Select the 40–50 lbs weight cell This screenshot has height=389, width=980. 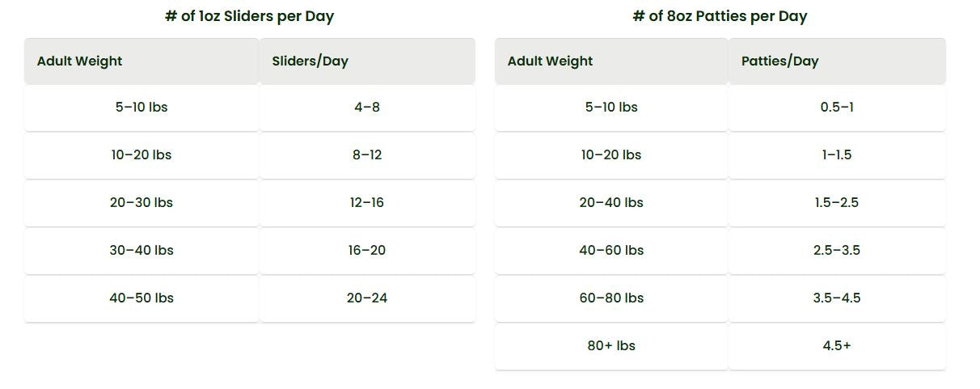coord(142,298)
